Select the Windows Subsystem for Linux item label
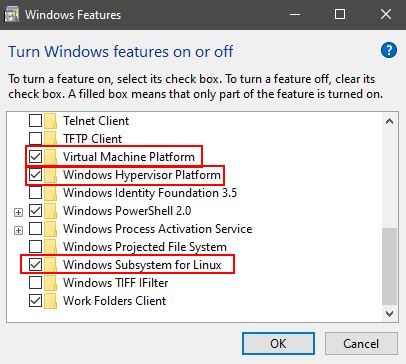The image size is (406, 364). (x=142, y=265)
